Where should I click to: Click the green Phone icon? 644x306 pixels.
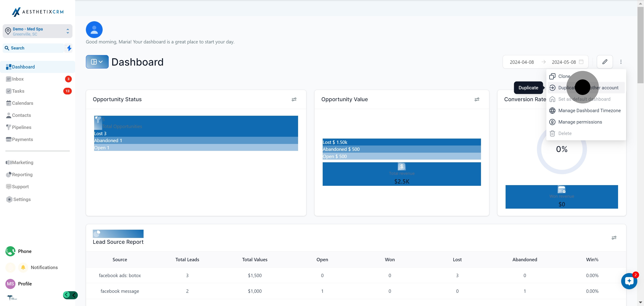point(10,251)
